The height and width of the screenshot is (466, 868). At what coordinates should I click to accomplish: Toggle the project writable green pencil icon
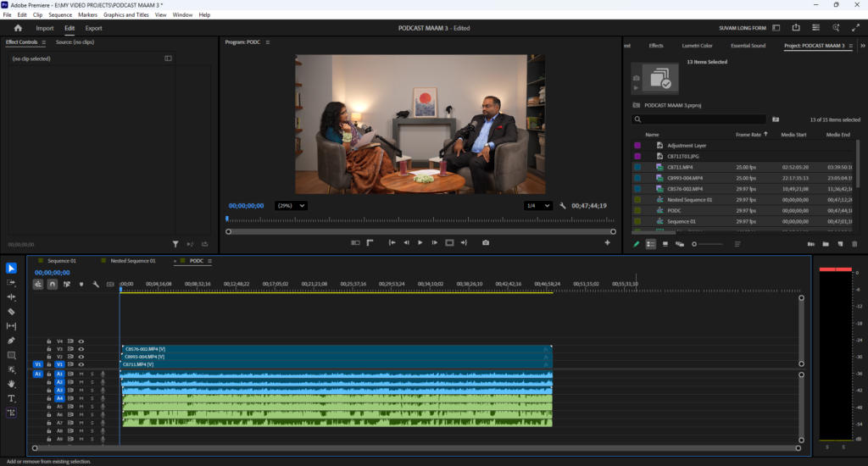coord(636,244)
